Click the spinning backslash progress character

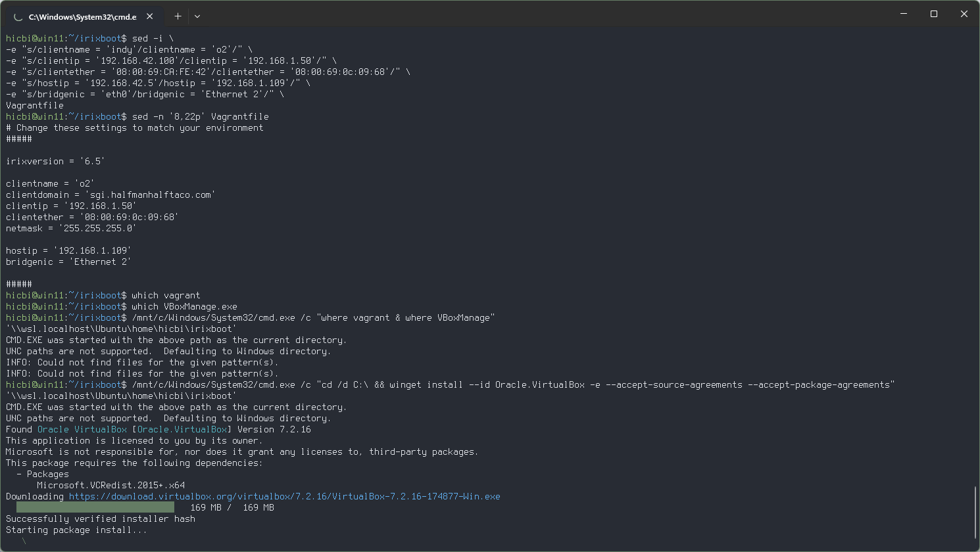[x=24, y=541]
